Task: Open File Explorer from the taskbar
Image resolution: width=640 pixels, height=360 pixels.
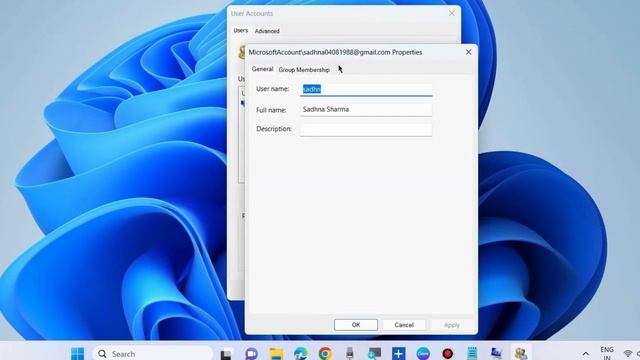Action: 276,353
